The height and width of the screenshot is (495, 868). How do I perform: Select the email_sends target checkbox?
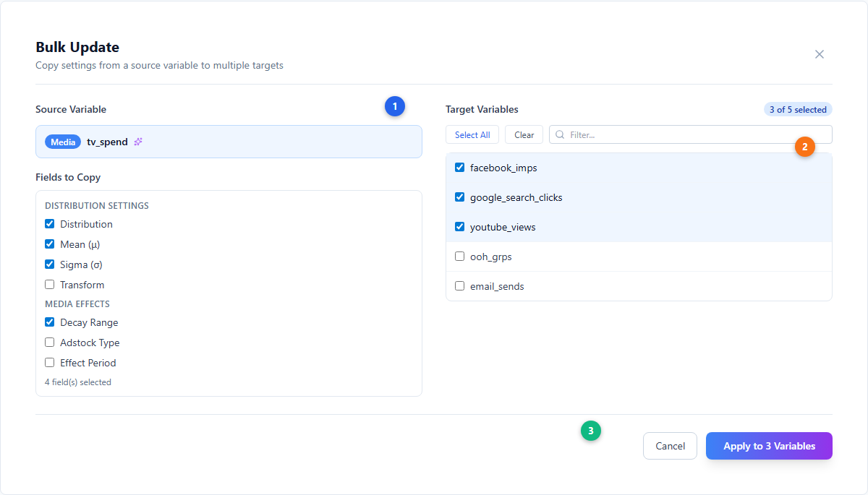(x=459, y=286)
